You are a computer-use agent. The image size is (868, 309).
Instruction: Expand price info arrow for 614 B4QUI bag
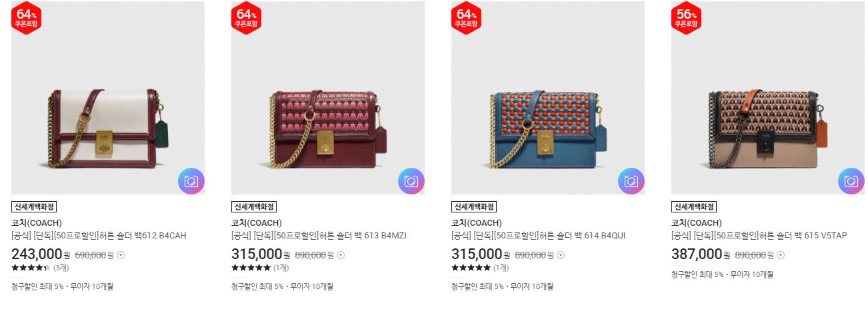click(561, 255)
